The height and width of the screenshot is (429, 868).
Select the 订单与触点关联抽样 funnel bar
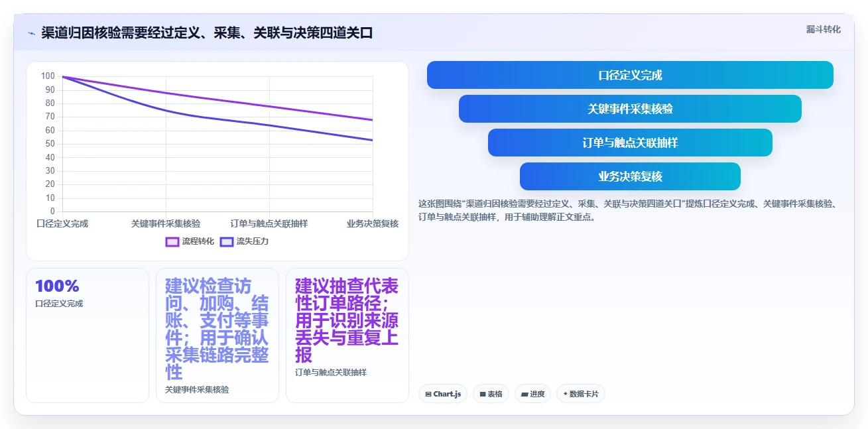[630, 143]
